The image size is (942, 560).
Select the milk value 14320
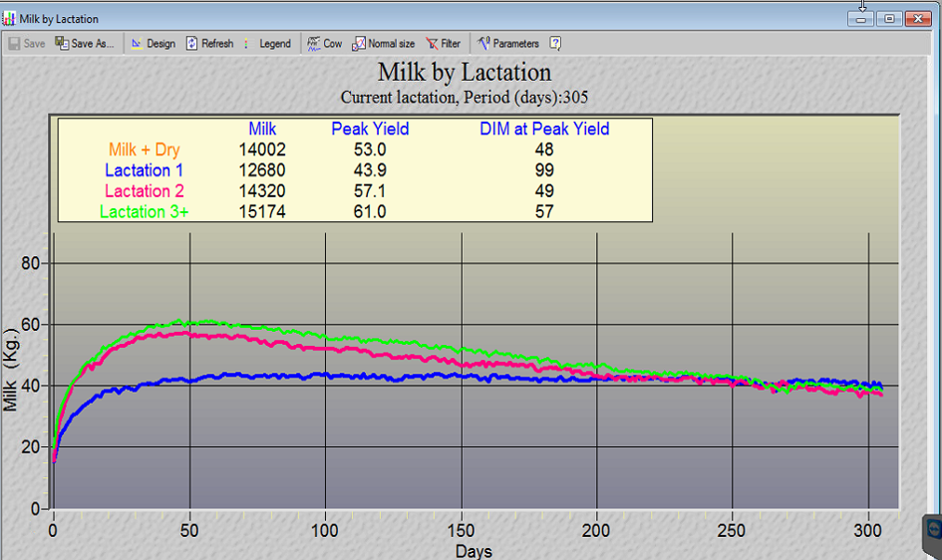[262, 191]
